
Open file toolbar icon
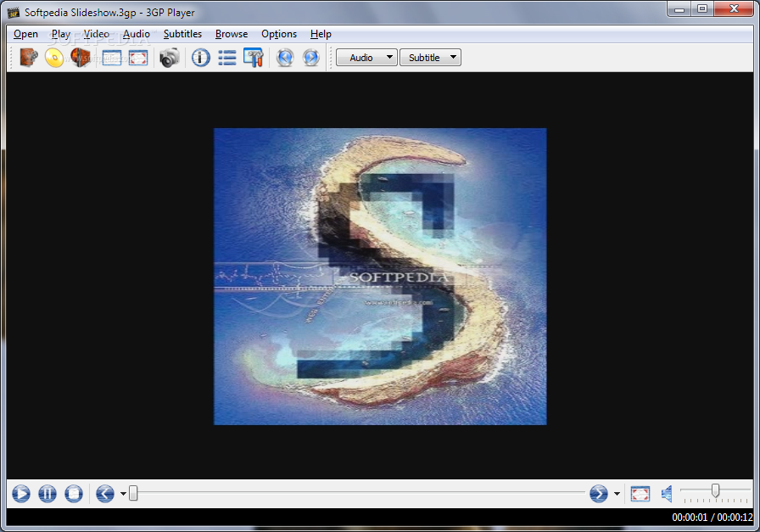[29, 58]
